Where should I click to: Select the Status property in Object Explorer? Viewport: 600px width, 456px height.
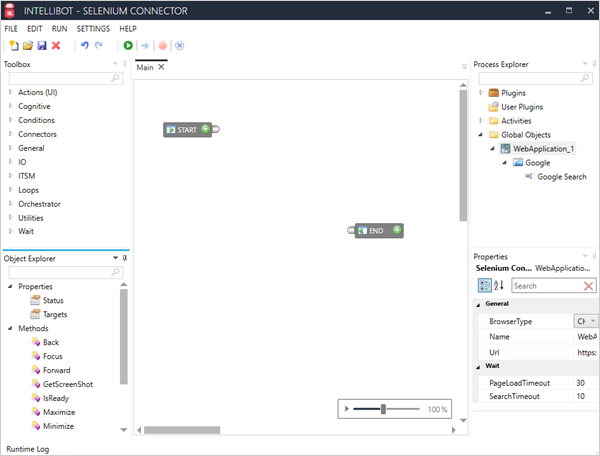(53, 300)
